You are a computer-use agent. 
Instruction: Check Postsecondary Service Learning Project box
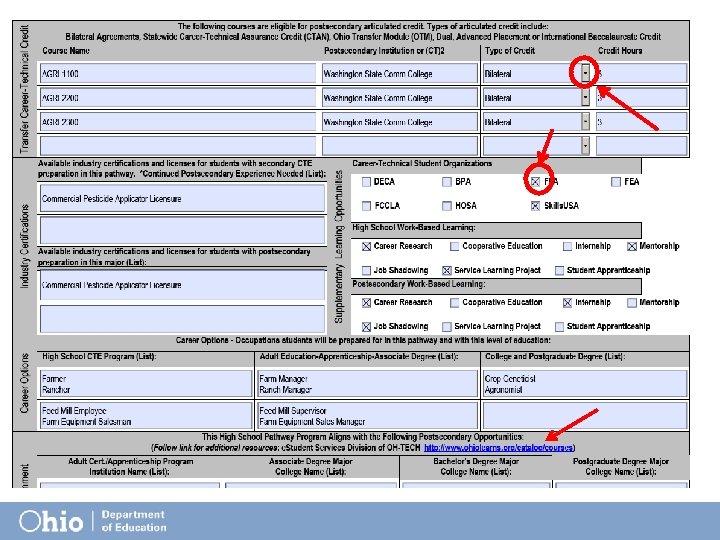[x=447, y=326]
